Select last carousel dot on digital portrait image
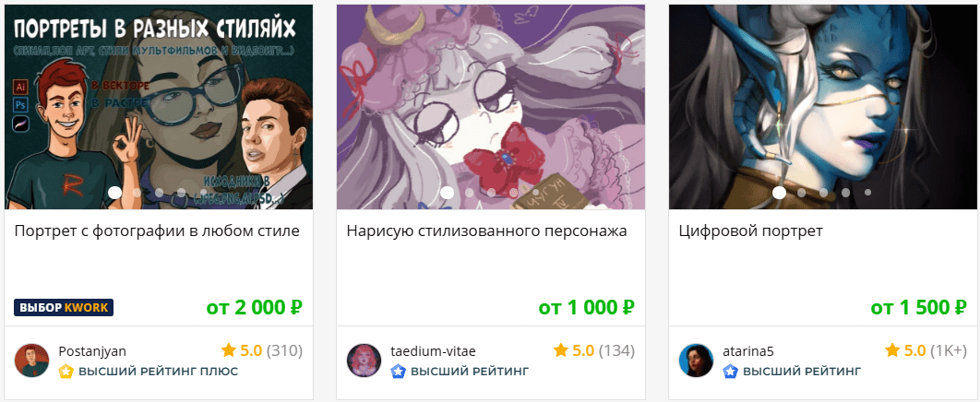The height and width of the screenshot is (402, 980). coord(867,193)
